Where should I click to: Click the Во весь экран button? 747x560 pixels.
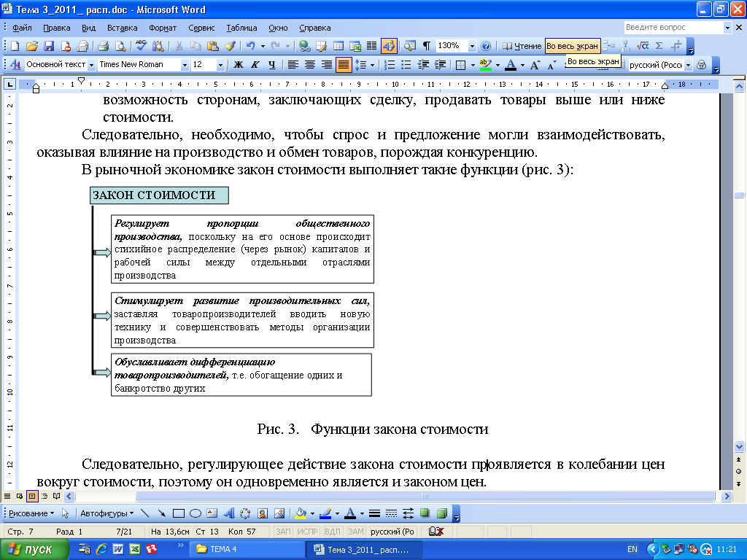pos(572,46)
